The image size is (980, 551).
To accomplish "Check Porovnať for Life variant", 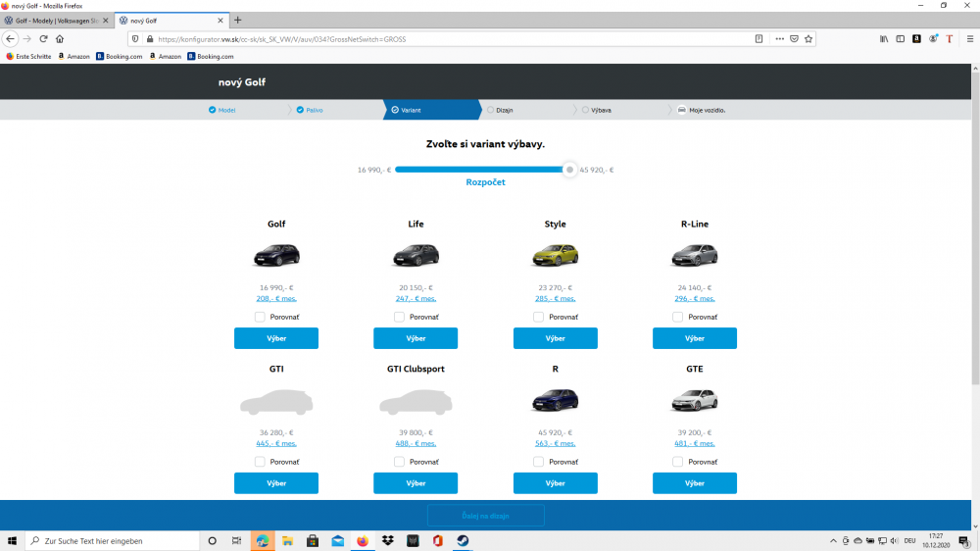I will (399, 317).
